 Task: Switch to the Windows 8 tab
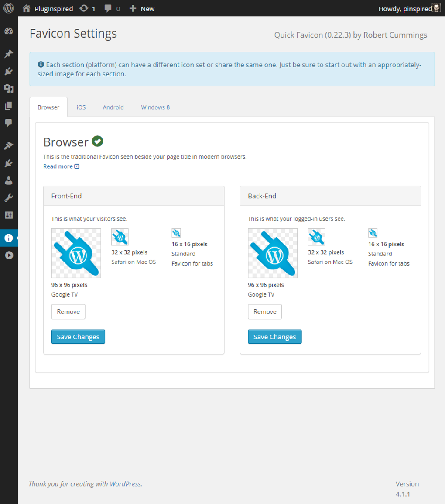(155, 107)
